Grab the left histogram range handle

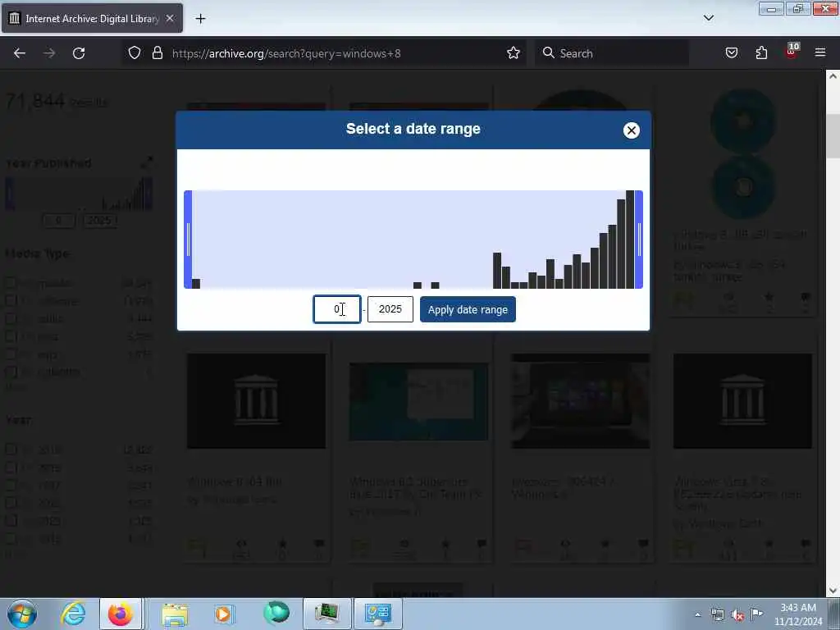[188, 240]
